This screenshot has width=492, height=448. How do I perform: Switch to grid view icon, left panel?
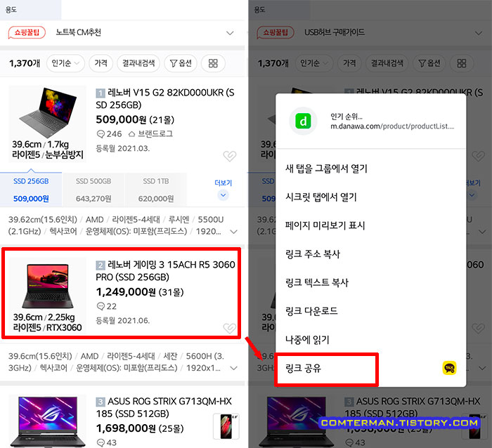213,63
